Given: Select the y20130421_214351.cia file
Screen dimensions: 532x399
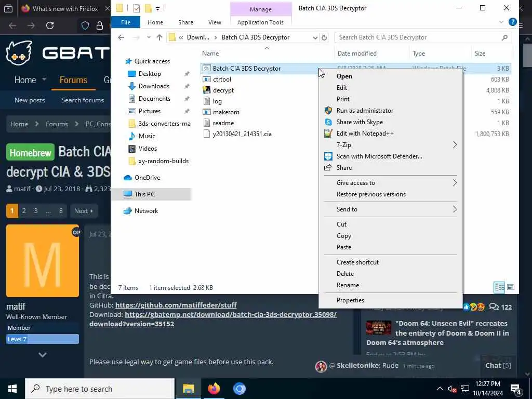Looking at the screenshot, I should coord(242,134).
